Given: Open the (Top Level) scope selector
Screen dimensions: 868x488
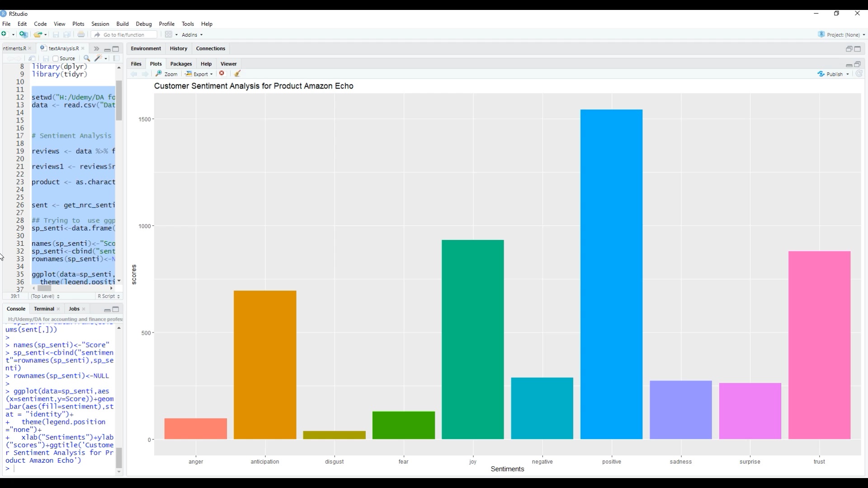Looking at the screenshot, I should (45, 296).
